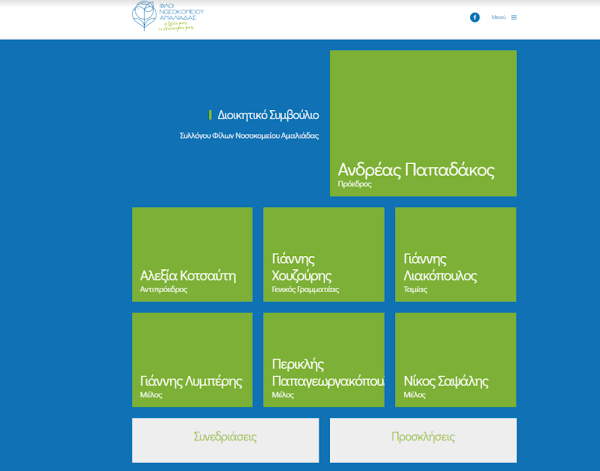Open the Αλεξία Κοτσαύτη tile
Image resolution: width=600 pixels, height=471 pixels.
(x=192, y=254)
